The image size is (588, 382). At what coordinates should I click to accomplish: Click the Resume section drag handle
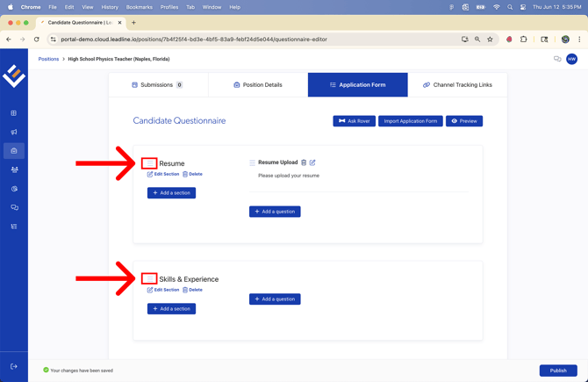click(150, 163)
